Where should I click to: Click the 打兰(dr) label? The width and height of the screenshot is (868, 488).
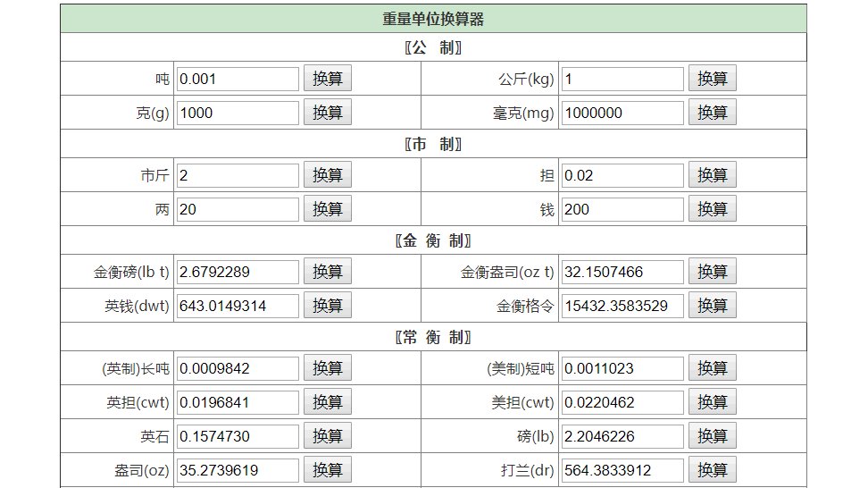[x=528, y=470]
